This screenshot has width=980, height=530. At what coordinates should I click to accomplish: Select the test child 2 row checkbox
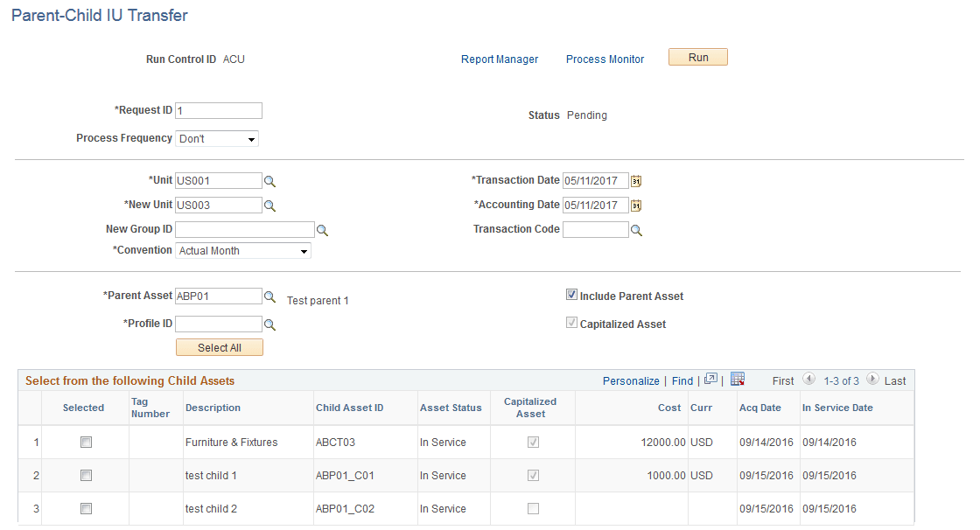click(85, 508)
